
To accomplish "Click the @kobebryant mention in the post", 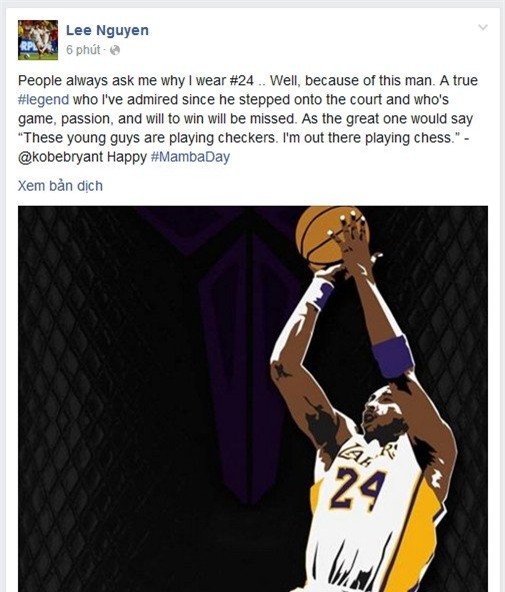I will coord(60,157).
